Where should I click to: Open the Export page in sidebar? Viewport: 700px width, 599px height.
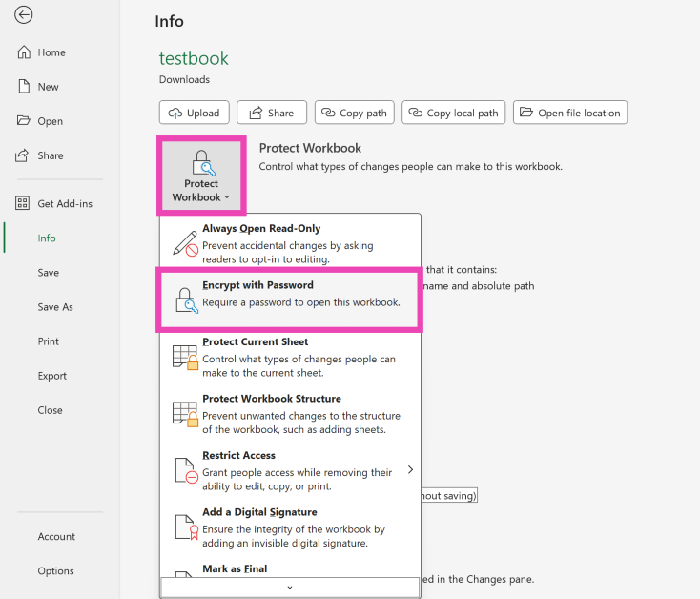(x=52, y=376)
